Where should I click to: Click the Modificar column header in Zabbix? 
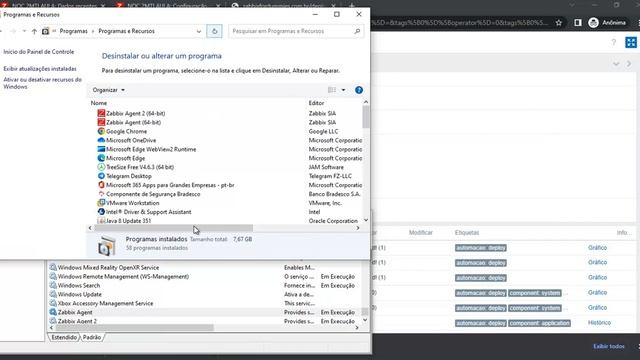click(420, 233)
